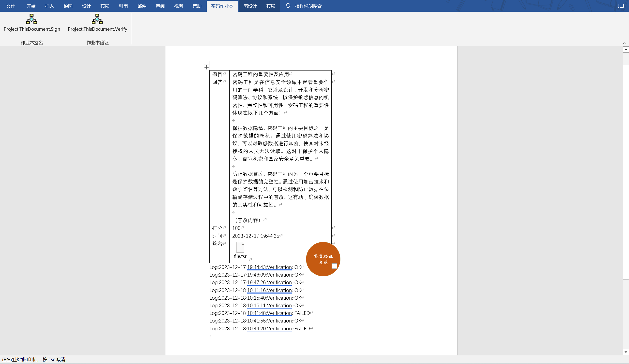Open the embedded file.tsr object icon
Viewport: 629px width, 364px height.
click(x=240, y=248)
